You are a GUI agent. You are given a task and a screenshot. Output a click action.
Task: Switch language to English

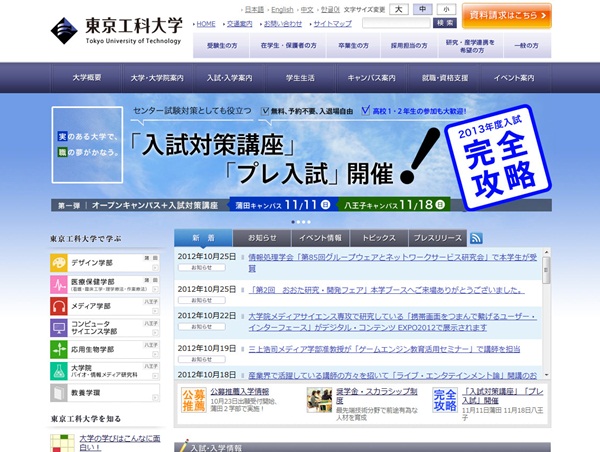[282, 10]
